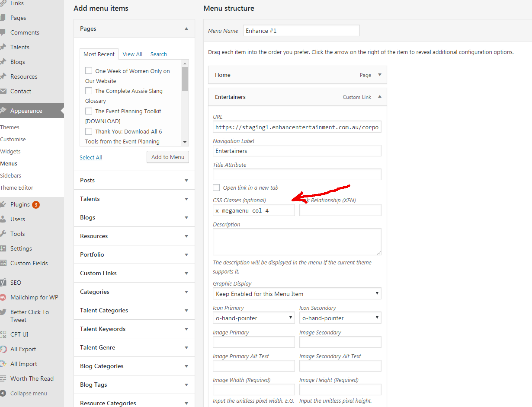Expand the Talent Categories panel

(186, 310)
